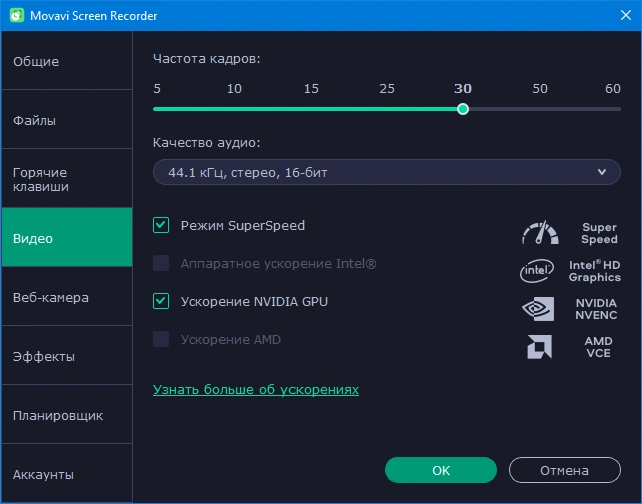
Task: Open the Качество аудио dropdown
Action: coord(387,172)
